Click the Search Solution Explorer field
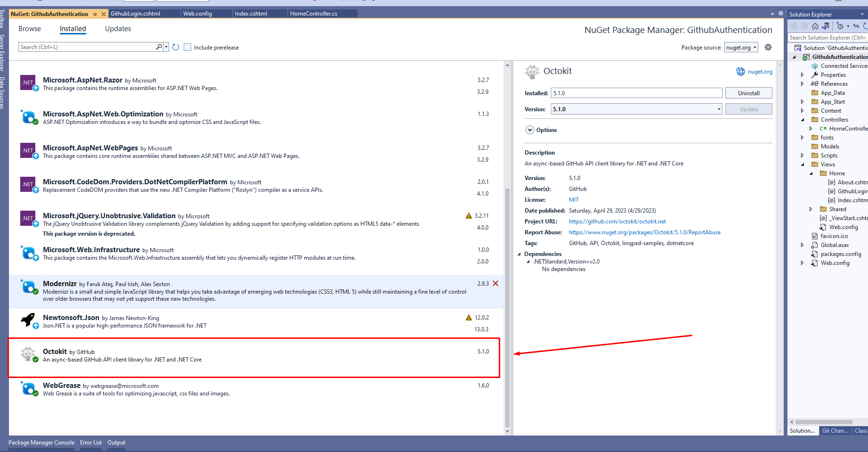 pos(827,38)
